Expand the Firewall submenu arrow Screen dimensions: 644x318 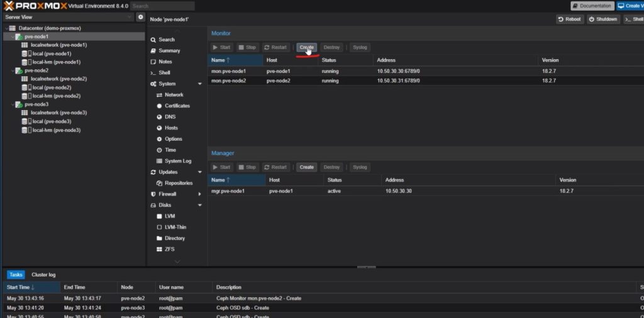(200, 194)
